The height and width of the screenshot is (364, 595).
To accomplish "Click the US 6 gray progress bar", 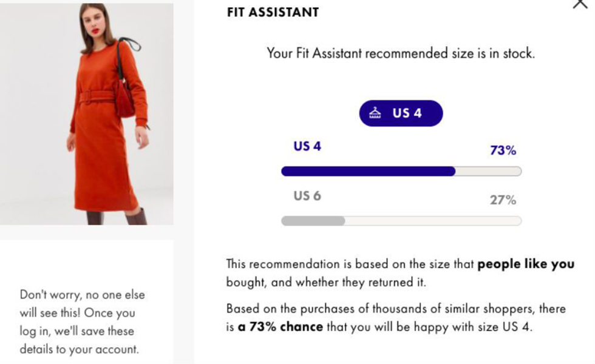I will coord(401,221).
